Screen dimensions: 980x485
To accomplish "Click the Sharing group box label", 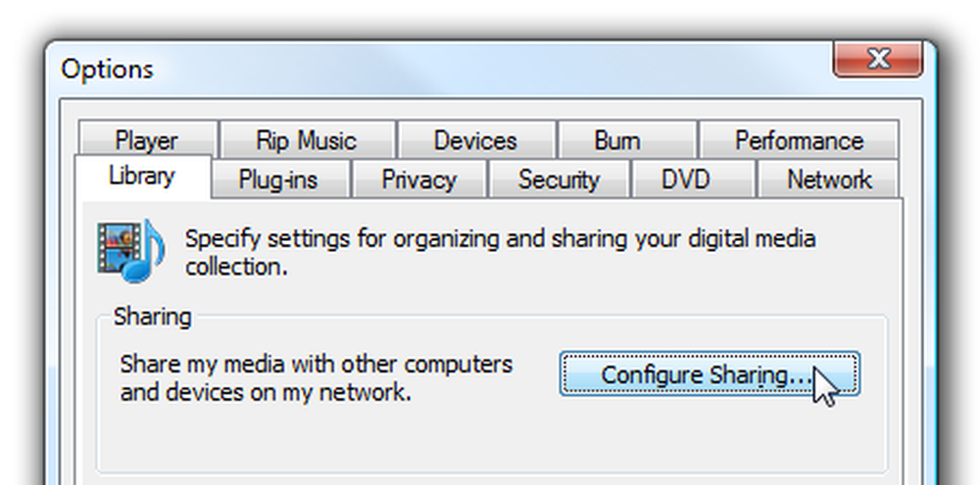I will click(153, 316).
